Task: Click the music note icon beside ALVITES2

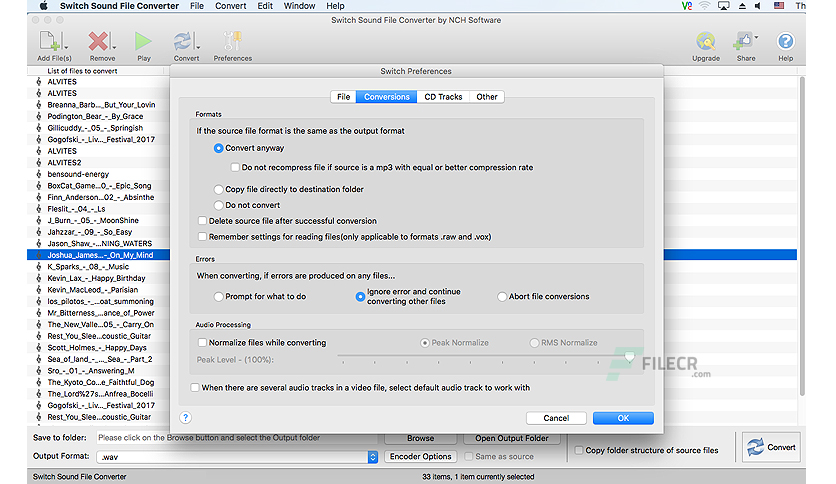Action: pos(38,163)
